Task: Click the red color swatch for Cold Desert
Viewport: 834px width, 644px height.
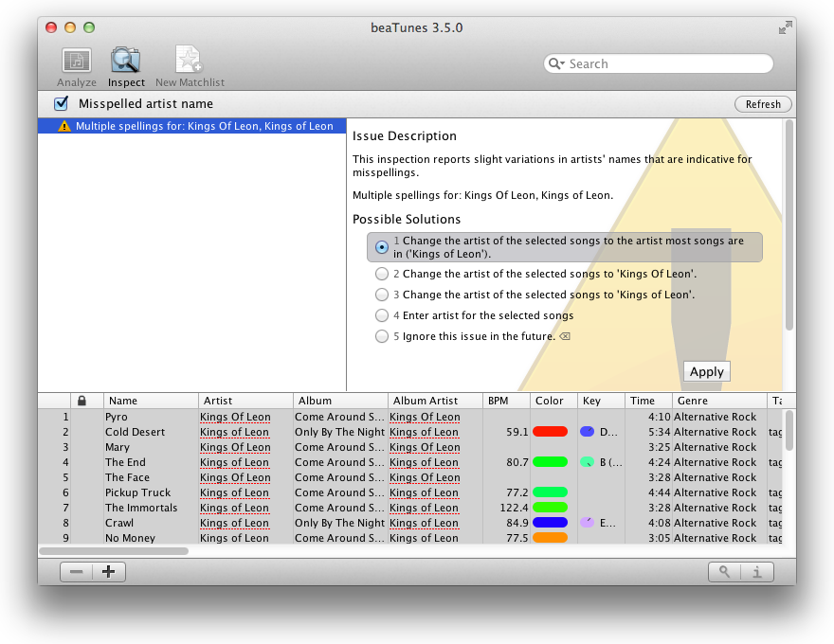Action: (x=550, y=432)
